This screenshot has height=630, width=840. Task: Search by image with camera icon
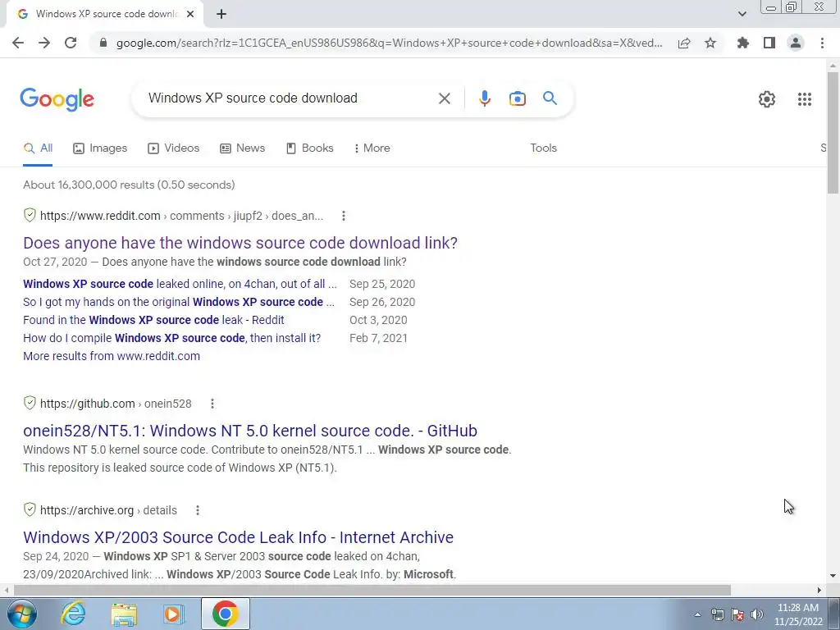click(x=518, y=98)
